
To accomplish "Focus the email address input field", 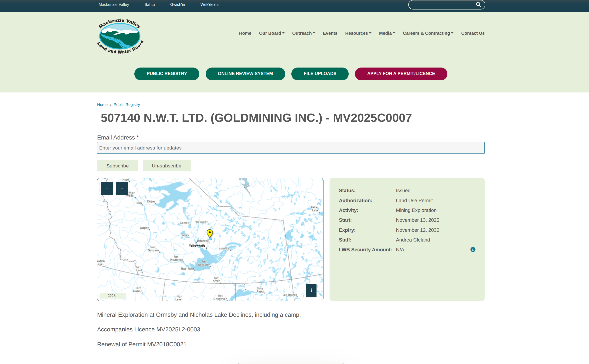I will coord(291,148).
